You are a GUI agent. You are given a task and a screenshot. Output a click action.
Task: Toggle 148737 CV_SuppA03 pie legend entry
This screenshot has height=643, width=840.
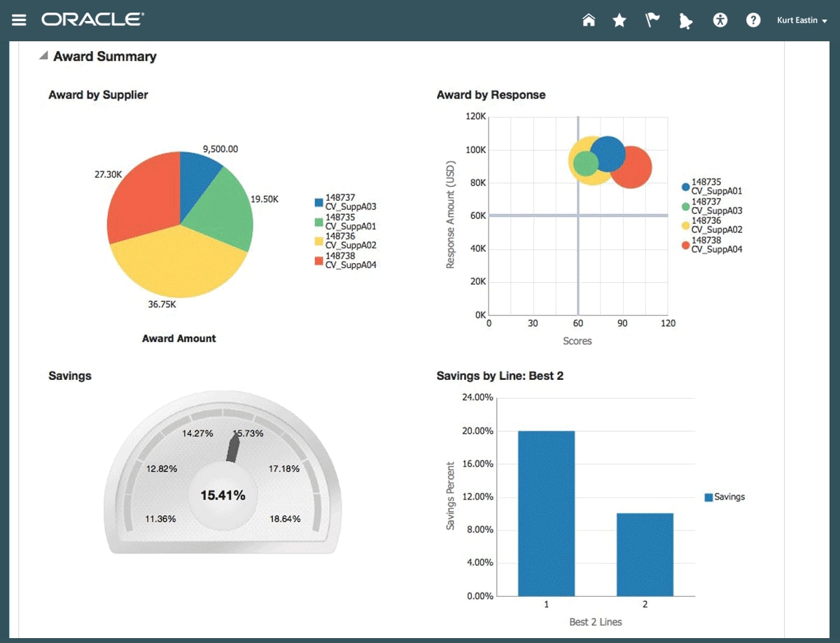(346, 202)
